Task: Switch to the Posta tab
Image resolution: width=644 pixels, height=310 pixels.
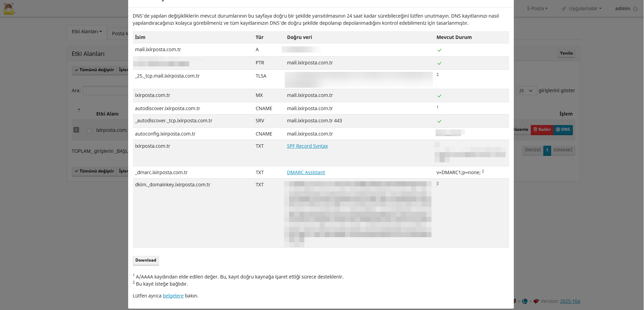Action: [118, 34]
